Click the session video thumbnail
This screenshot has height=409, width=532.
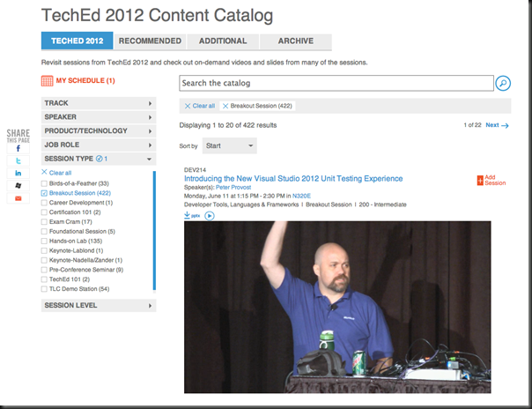click(337, 307)
